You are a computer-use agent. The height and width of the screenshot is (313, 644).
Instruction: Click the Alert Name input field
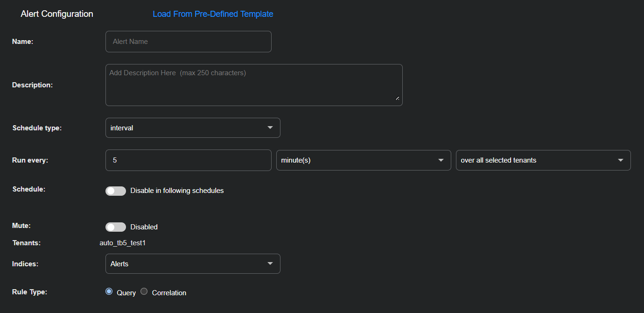[x=188, y=42]
